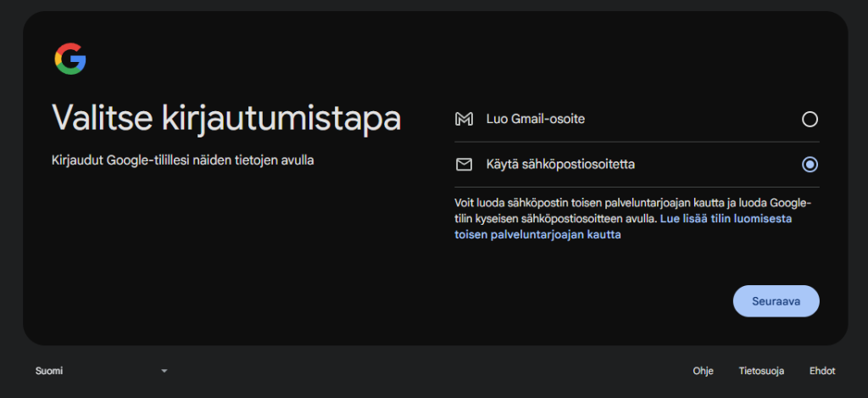This screenshot has width=868, height=398.
Task: Open the Lue lisää tilin luomisesta link
Action: pos(726,218)
